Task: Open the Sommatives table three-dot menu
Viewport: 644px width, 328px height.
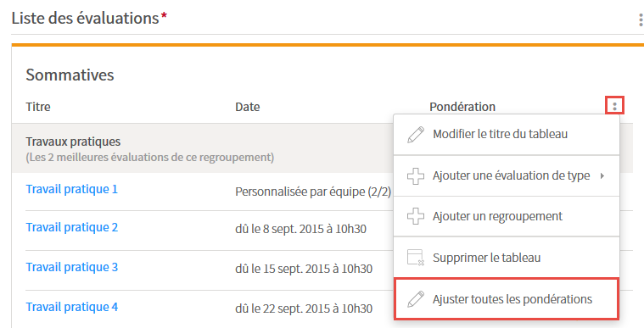Action: click(614, 106)
